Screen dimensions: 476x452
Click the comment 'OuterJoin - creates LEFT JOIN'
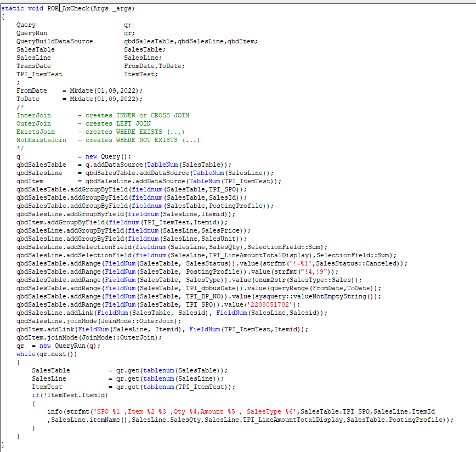point(84,123)
